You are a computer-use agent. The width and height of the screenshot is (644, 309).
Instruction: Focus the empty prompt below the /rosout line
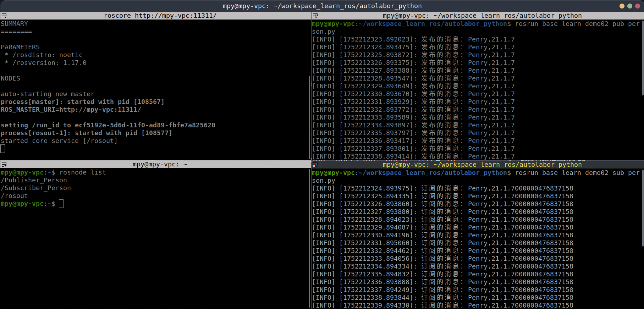point(61,204)
